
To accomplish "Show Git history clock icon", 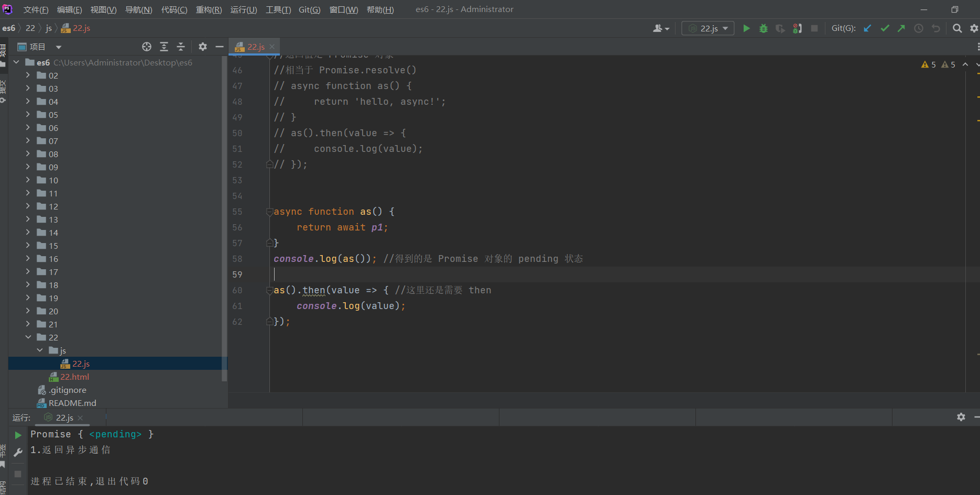I will 919,28.
